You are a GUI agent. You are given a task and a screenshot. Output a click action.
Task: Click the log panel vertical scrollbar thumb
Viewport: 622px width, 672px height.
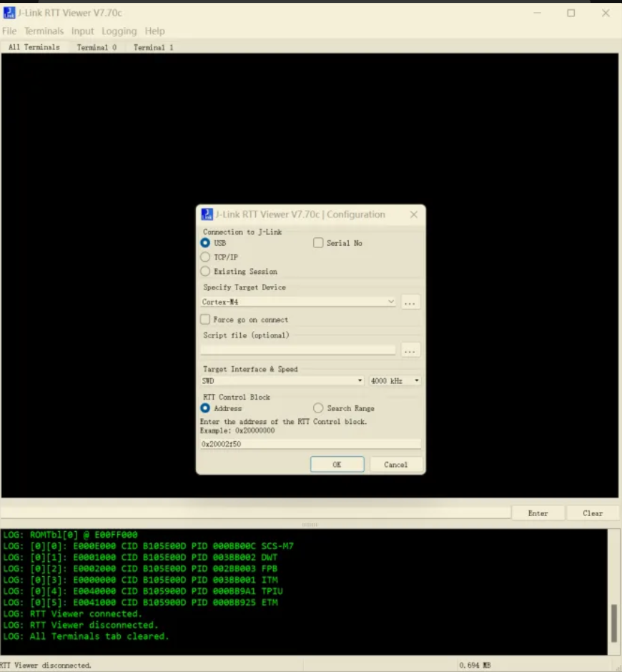click(x=614, y=623)
